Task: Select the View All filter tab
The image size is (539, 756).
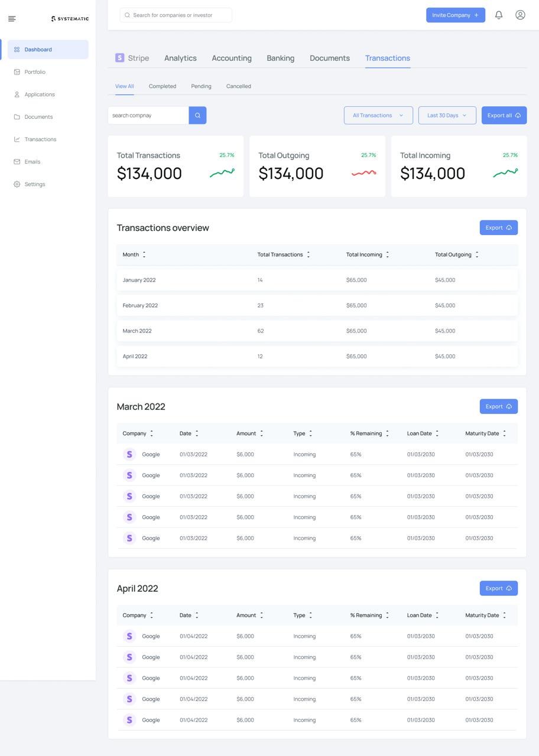Action: point(124,86)
